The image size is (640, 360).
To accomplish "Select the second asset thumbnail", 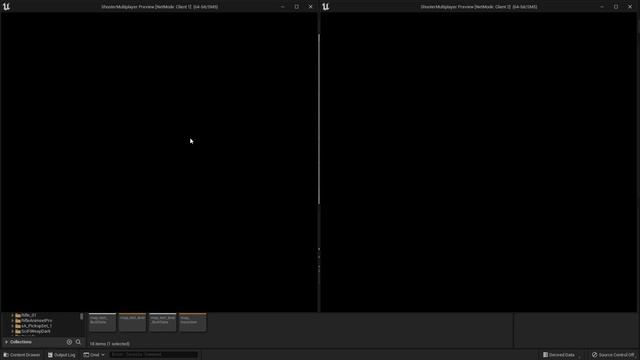I will [x=132, y=322].
